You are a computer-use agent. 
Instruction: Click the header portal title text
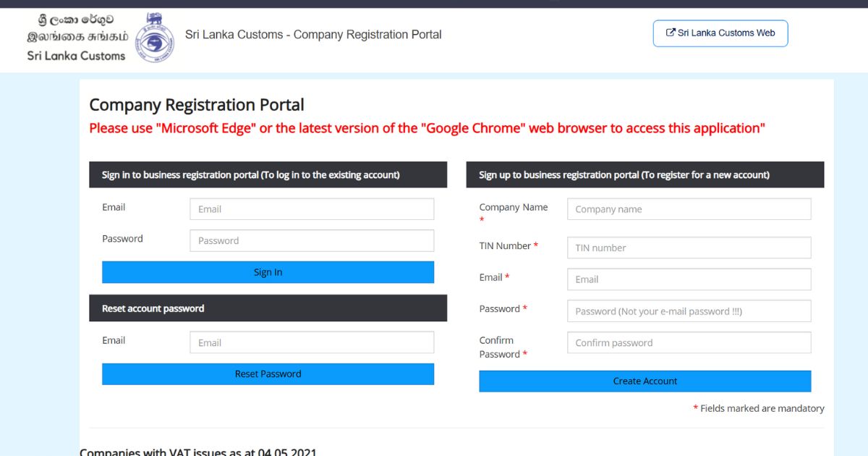(313, 35)
